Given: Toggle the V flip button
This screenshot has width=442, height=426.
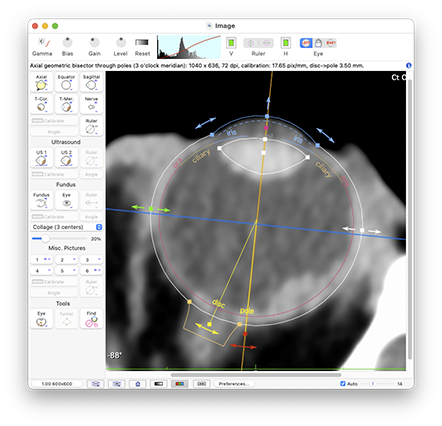Looking at the screenshot, I should click(231, 43).
